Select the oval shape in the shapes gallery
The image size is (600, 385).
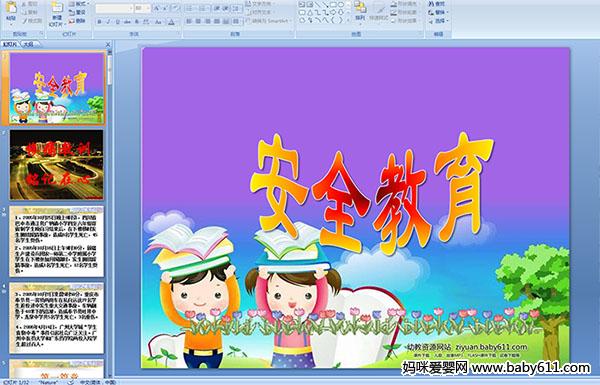tap(341, 5)
